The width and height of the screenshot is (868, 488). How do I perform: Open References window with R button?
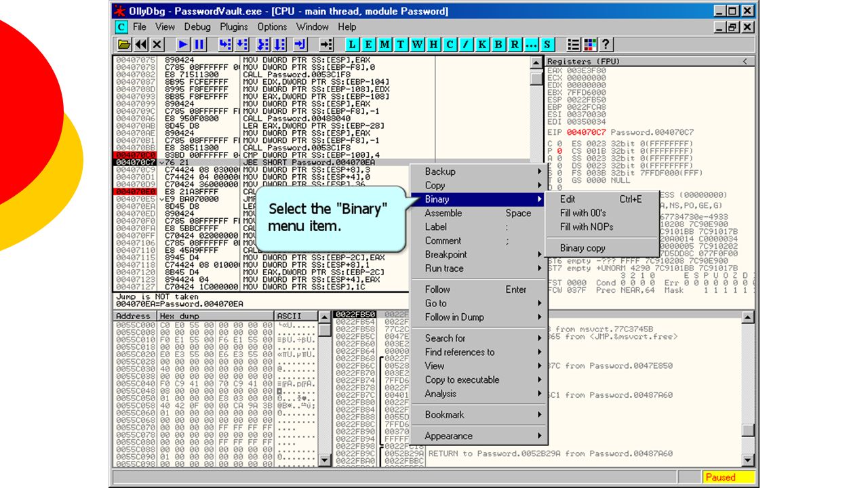515,45
